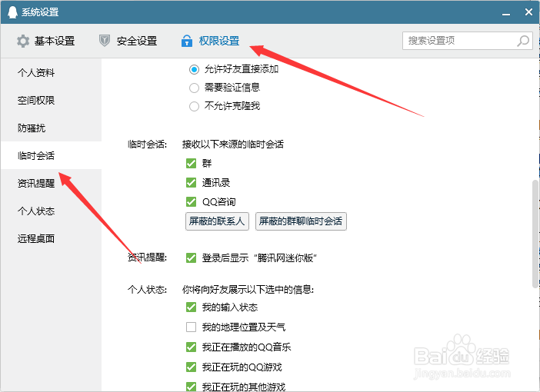Toggle the 通讯录 checkbox
Image resolution: width=540 pixels, height=392 pixels.
pos(191,182)
